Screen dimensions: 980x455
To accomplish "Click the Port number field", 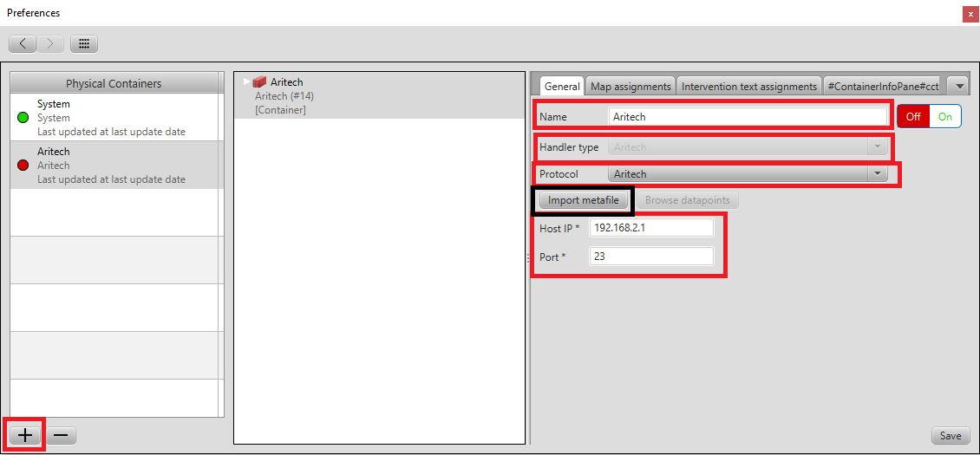I will click(651, 257).
